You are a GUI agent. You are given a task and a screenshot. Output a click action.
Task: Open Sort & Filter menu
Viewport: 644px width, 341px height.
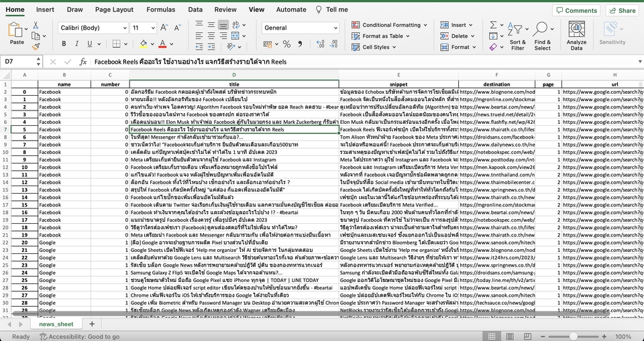pyautogui.click(x=517, y=36)
